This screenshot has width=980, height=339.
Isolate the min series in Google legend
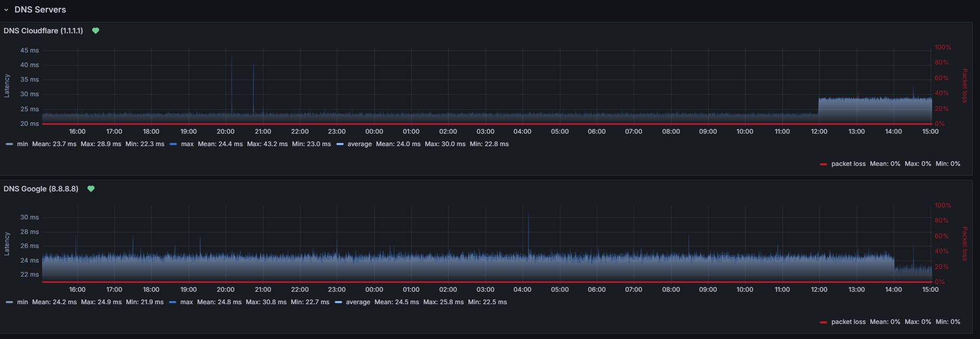click(22, 302)
